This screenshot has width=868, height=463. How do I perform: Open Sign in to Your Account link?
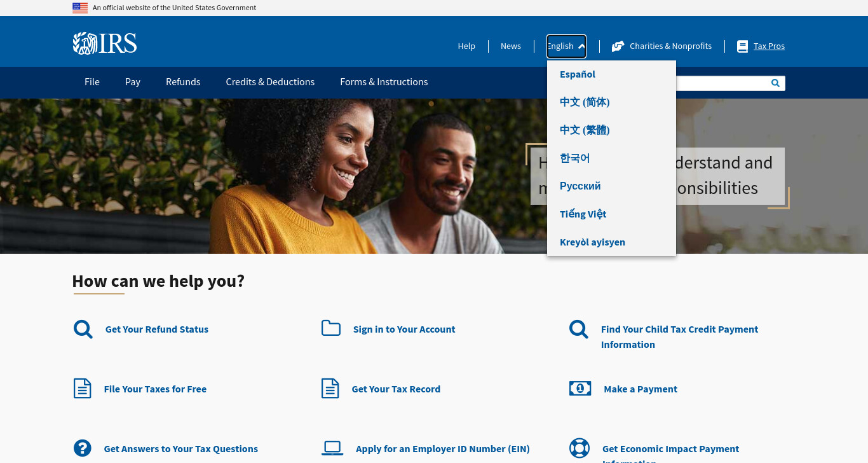[x=404, y=329]
